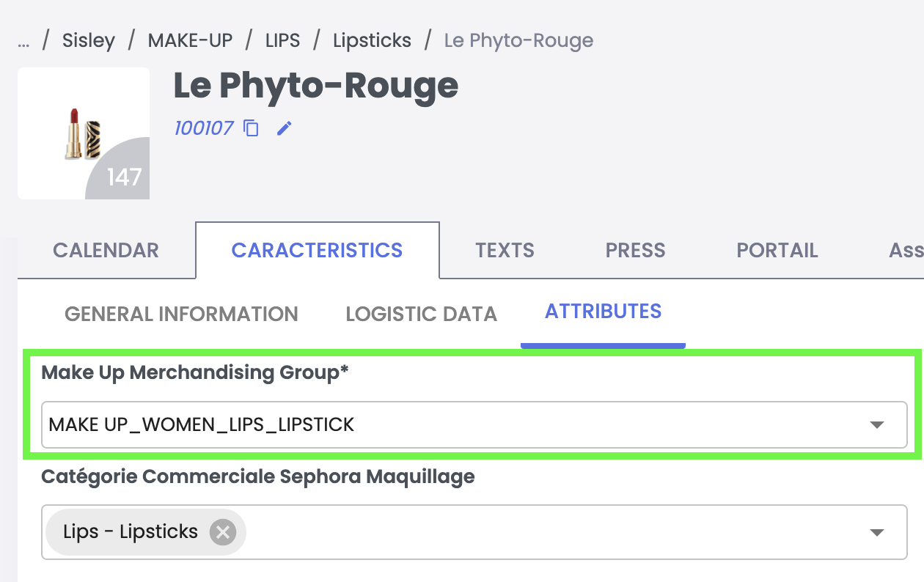Go to Sisley in the breadcrumb
This screenshot has width=924, height=582.
[x=89, y=40]
